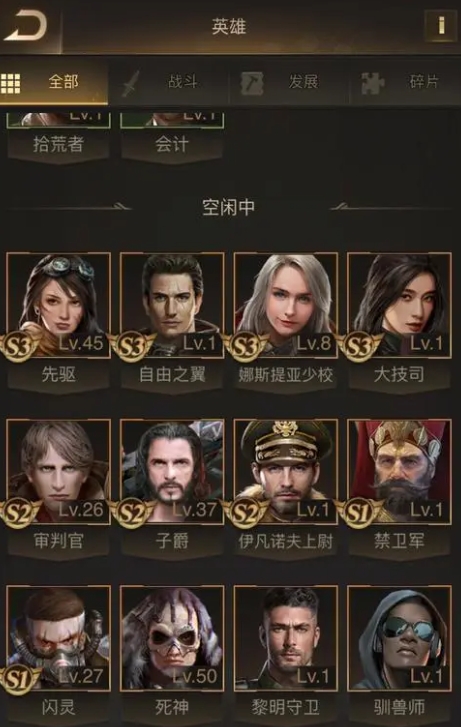This screenshot has width=461, height=727.
Task: Click the grid icon in 全部 tab
Action: [10, 83]
